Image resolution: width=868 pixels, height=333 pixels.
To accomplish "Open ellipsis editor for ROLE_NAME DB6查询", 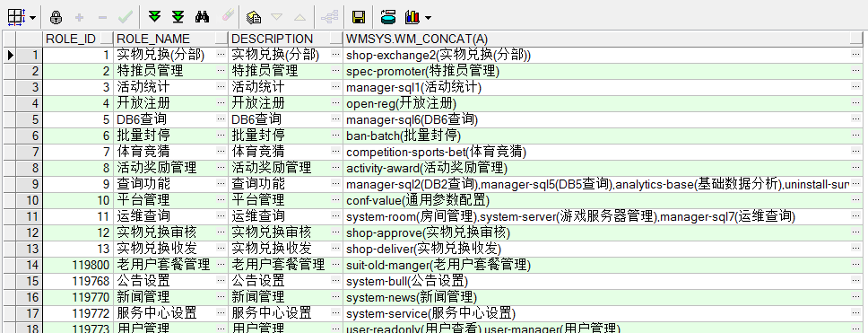I will (x=221, y=119).
